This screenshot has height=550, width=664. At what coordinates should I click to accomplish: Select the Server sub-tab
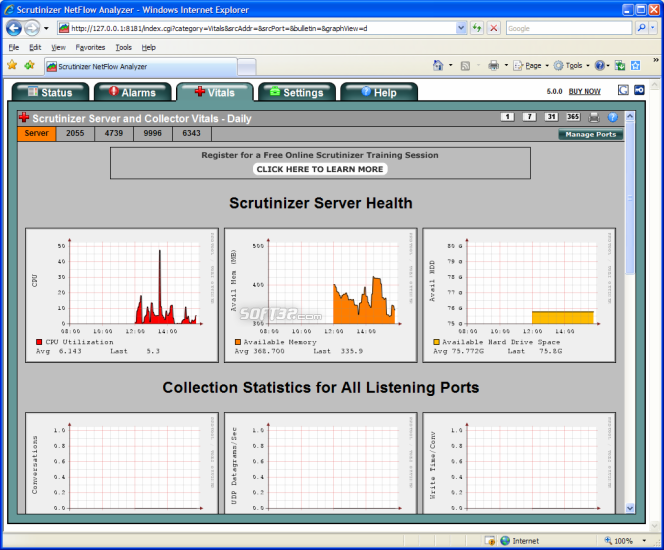pos(36,133)
